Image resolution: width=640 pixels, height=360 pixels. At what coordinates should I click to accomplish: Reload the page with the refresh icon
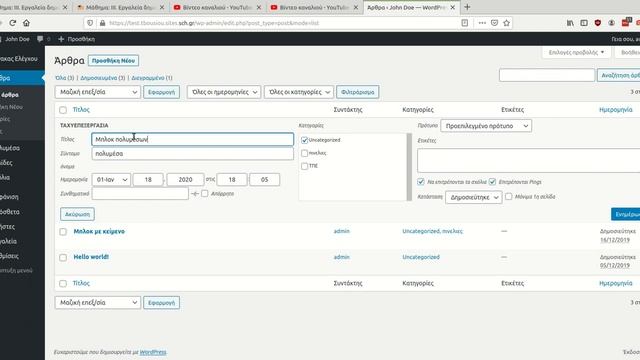click(13, 23)
